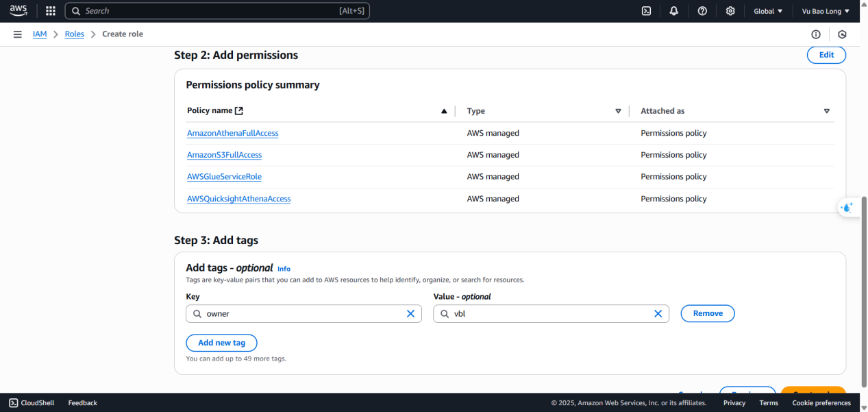868x412 pixels.
Task: Open the Global region dropdown
Action: [768, 11]
